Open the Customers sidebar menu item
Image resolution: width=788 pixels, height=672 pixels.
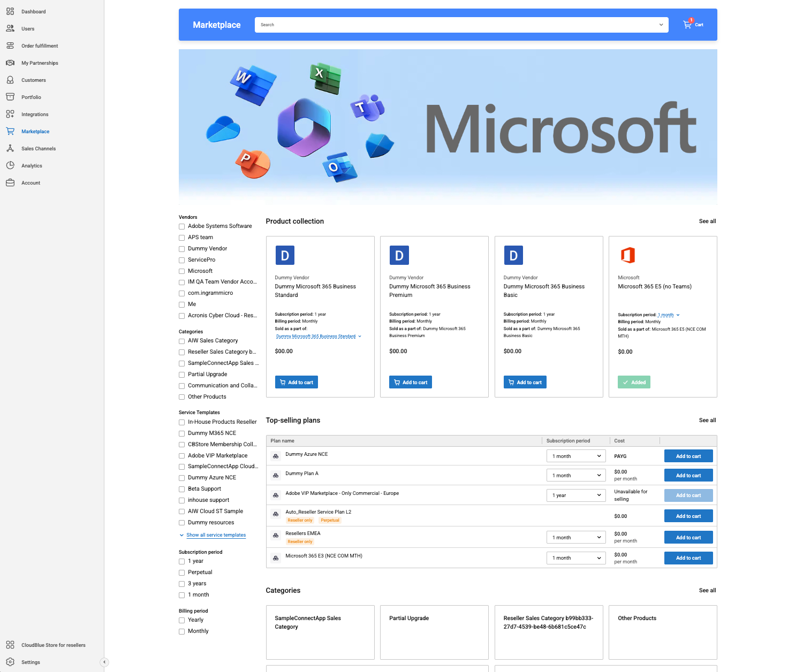pyautogui.click(x=34, y=80)
